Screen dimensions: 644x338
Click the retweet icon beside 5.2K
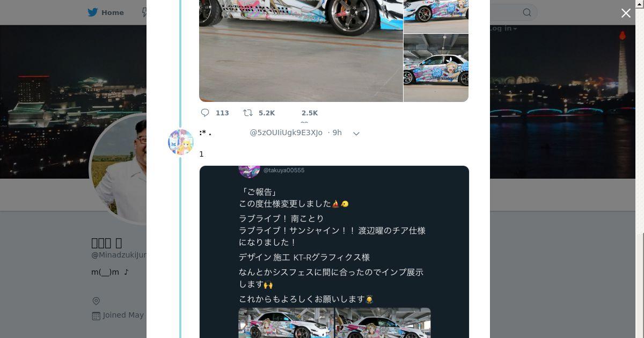pyautogui.click(x=248, y=113)
